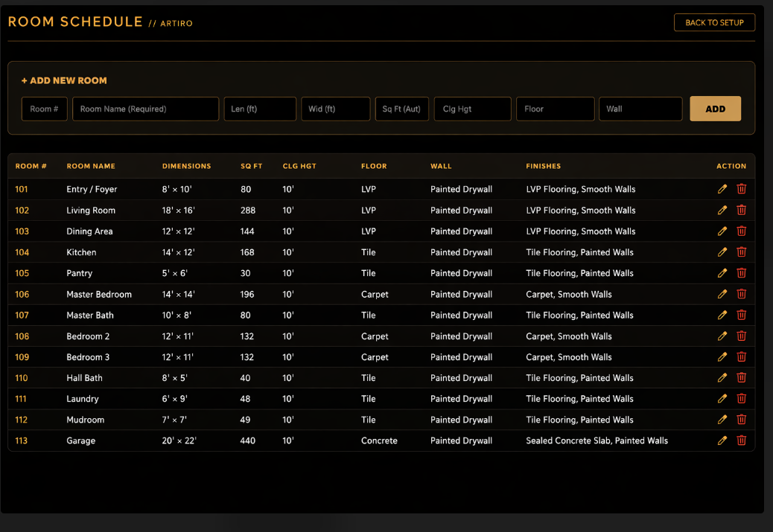Click pencil icon for Kitchen row
This screenshot has height=532, width=773.
(722, 252)
